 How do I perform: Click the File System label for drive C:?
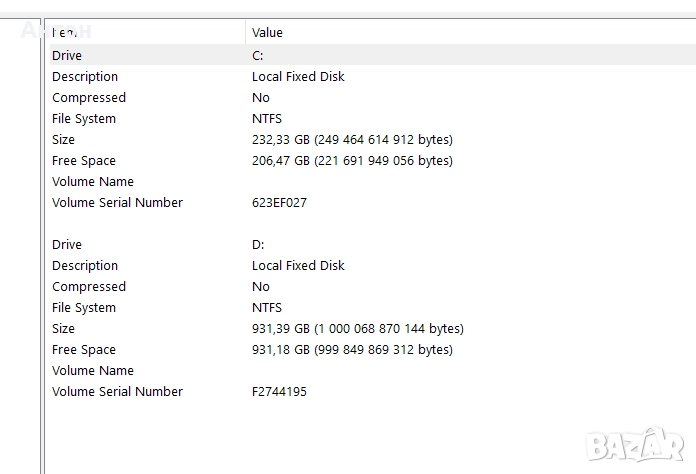[84, 119]
